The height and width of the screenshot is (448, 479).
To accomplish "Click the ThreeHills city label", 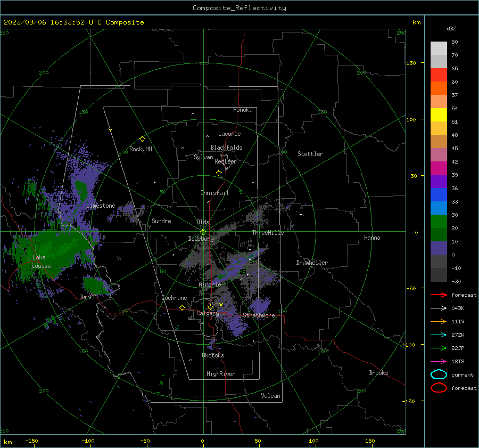I will click(268, 233).
